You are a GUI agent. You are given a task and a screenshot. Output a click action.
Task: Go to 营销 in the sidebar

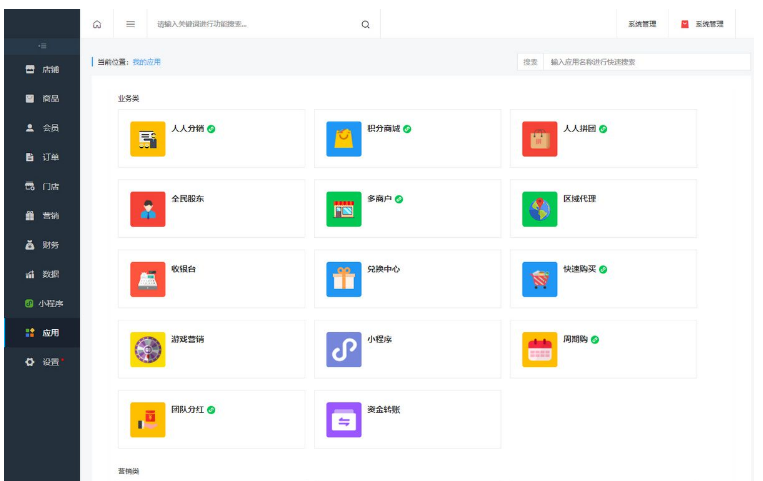[x=42, y=216]
